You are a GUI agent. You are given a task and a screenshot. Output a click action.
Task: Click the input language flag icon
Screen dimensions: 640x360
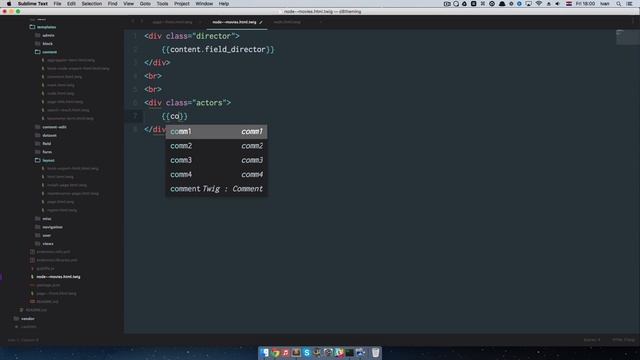pos(569,4)
